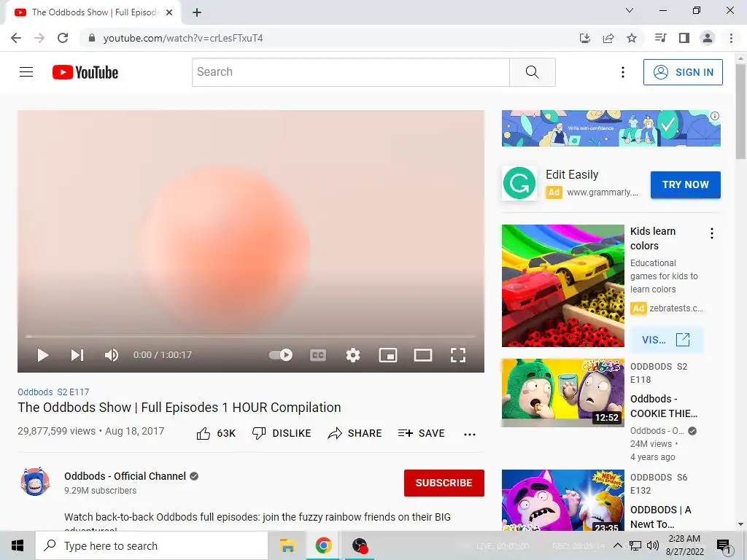The image size is (747, 560).
Task: Open more actions ellipsis below video
Action: click(x=470, y=435)
